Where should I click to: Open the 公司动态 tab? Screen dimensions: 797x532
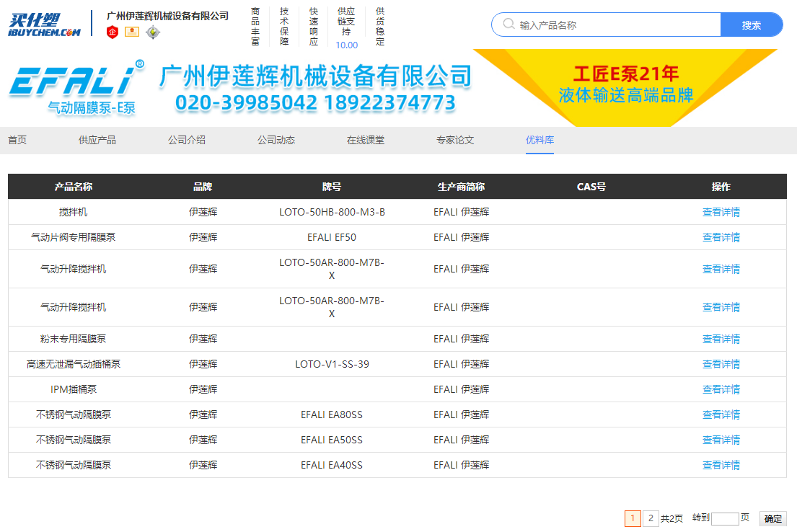[276, 141]
